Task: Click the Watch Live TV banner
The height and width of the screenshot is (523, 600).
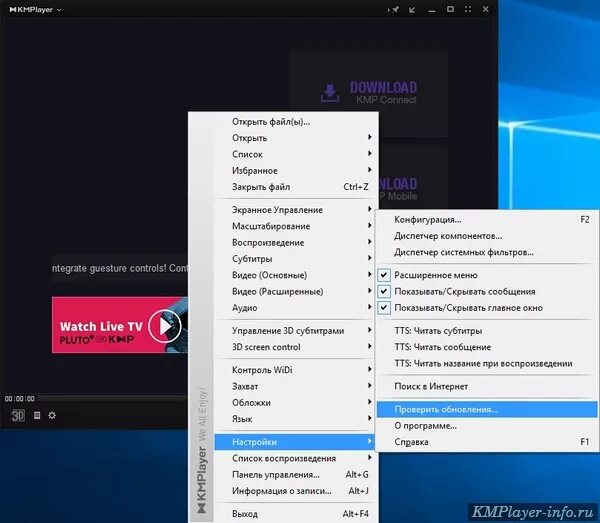Action: tap(120, 325)
